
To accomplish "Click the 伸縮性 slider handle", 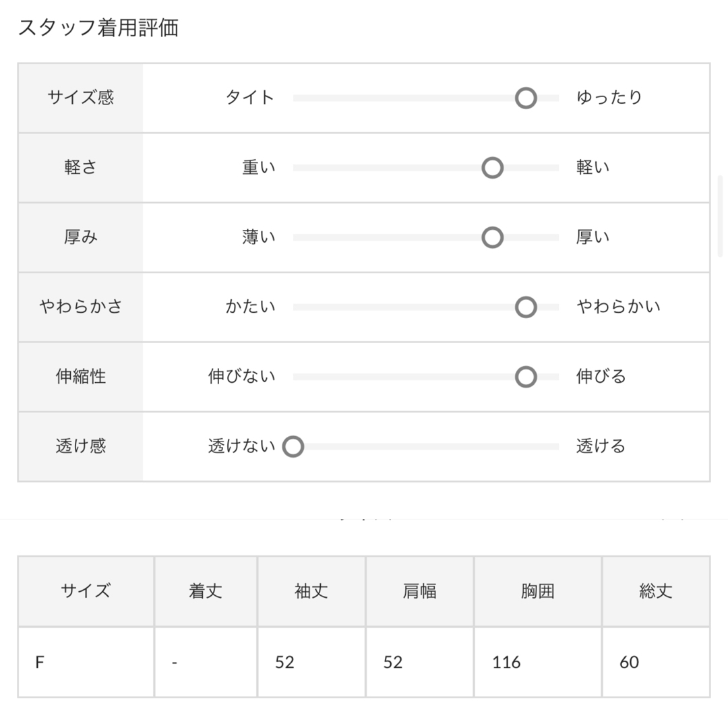I will 526,377.
